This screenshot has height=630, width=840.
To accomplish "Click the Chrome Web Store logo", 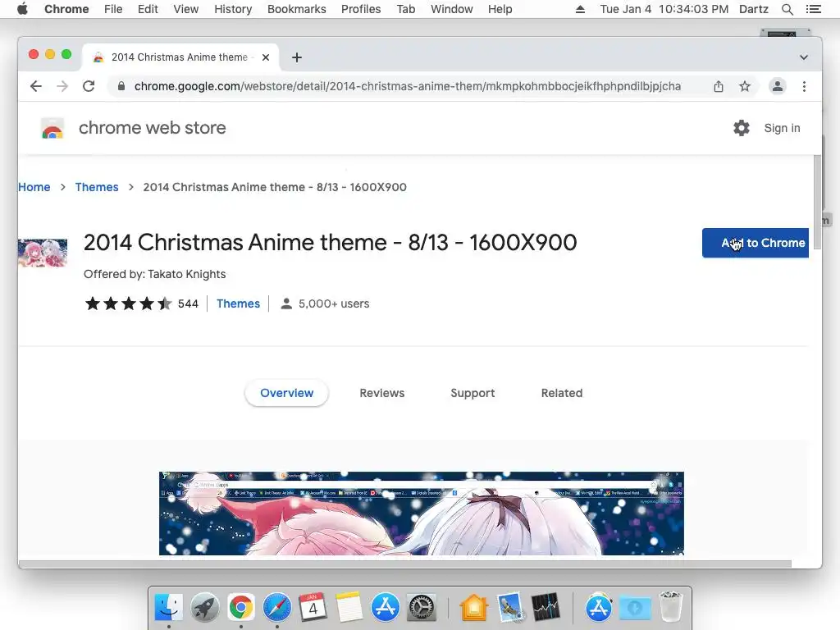I will [52, 129].
